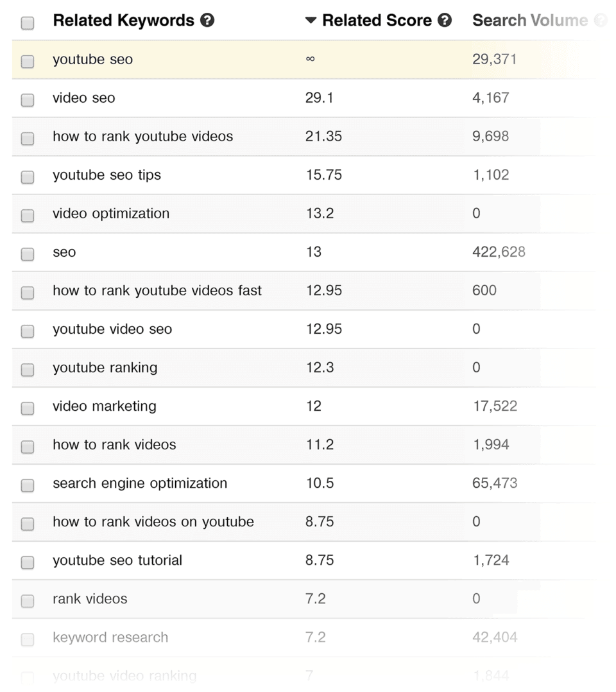Check the box next to 'seo'

(27, 254)
